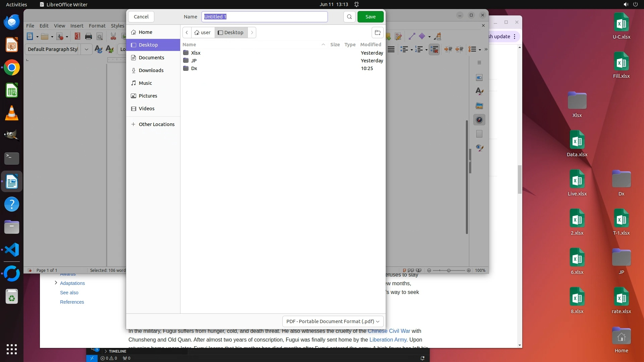Click the zoom slider in the status bar
The height and width of the screenshot is (362, 644).
[448, 270]
